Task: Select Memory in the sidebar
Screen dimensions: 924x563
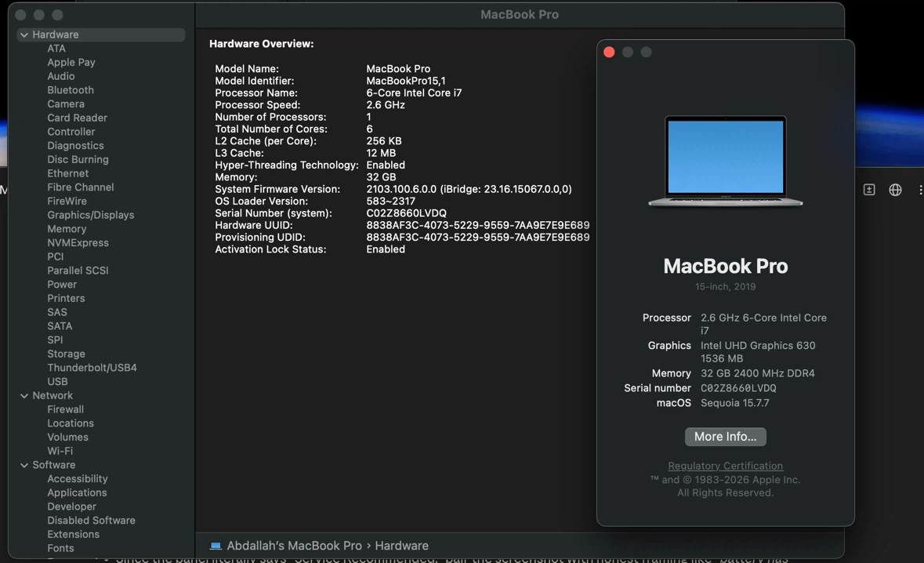Action: pos(67,229)
